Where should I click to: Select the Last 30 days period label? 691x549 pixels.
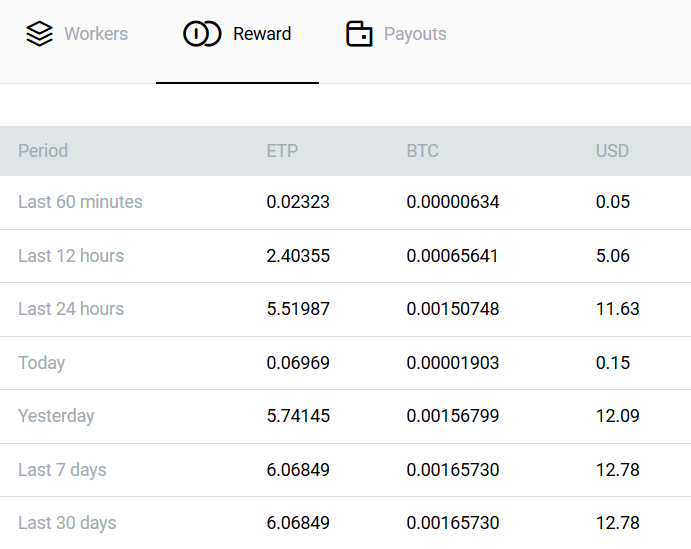[67, 523]
